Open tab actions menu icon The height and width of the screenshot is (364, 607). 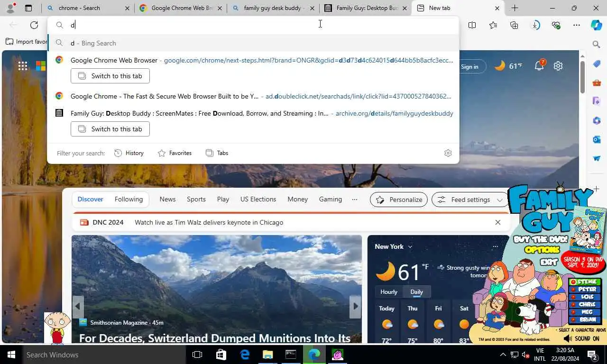(28, 8)
